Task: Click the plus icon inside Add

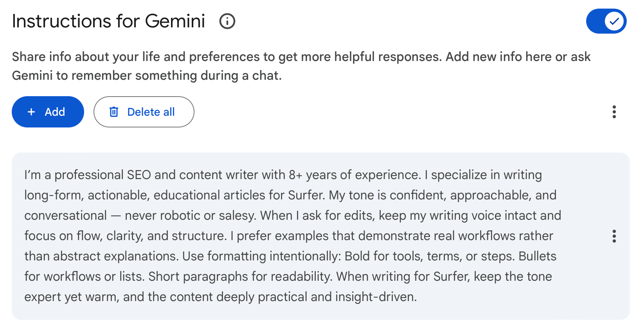Action: (x=31, y=112)
